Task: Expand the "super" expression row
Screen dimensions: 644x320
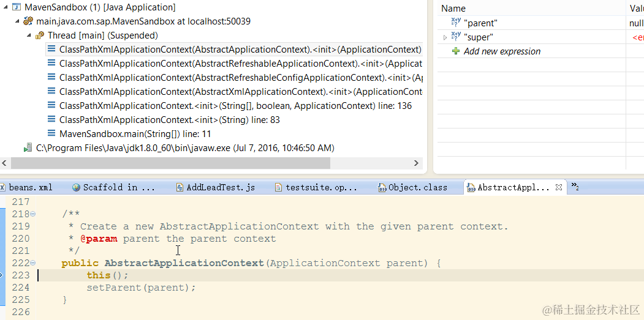Action: (445, 37)
